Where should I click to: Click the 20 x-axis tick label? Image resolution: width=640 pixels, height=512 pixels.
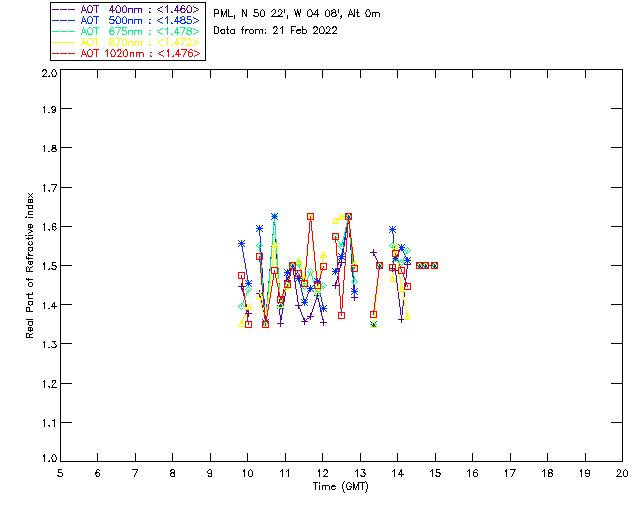point(622,473)
